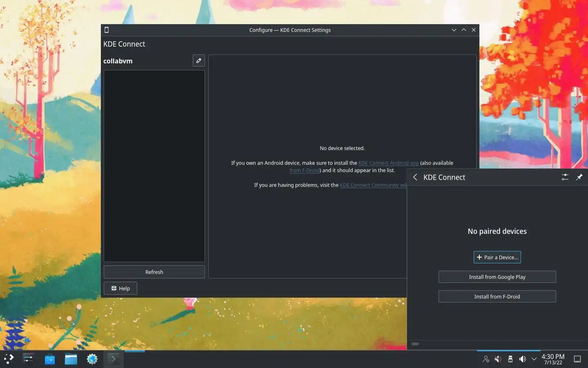Click the Show Desktop icon in panel

[x=577, y=359]
